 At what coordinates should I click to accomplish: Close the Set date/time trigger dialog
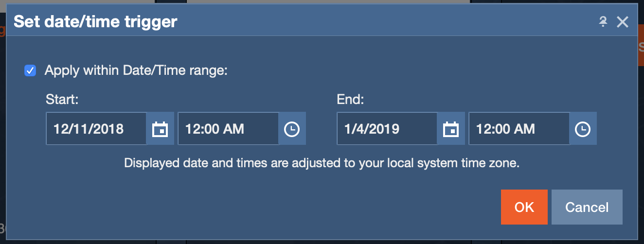click(623, 21)
